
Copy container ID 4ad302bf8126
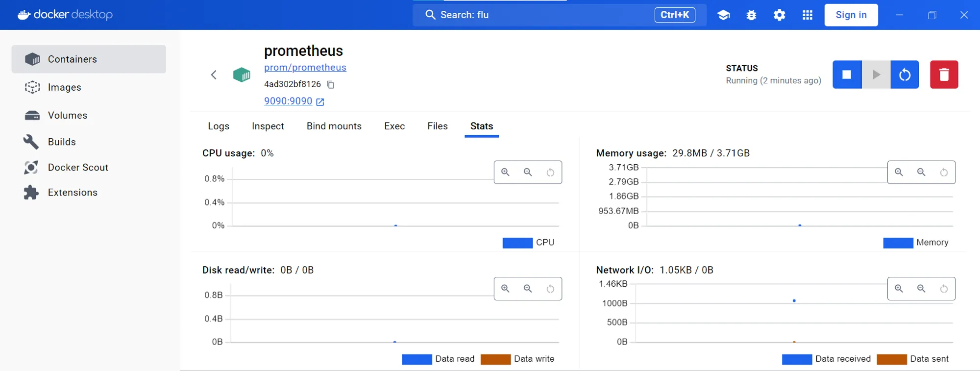tap(331, 85)
